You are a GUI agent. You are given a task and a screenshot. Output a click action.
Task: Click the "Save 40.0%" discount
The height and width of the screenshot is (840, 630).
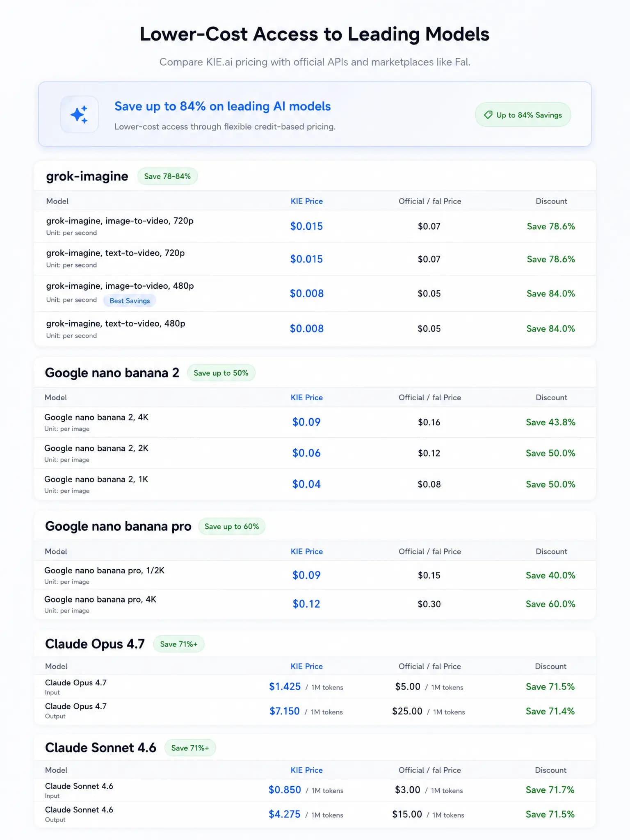point(550,575)
